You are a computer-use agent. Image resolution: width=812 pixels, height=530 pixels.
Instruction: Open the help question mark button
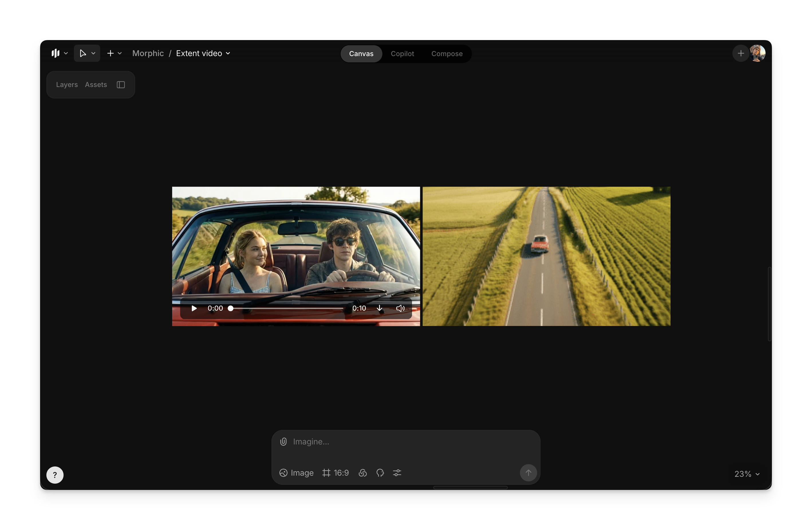(55, 475)
